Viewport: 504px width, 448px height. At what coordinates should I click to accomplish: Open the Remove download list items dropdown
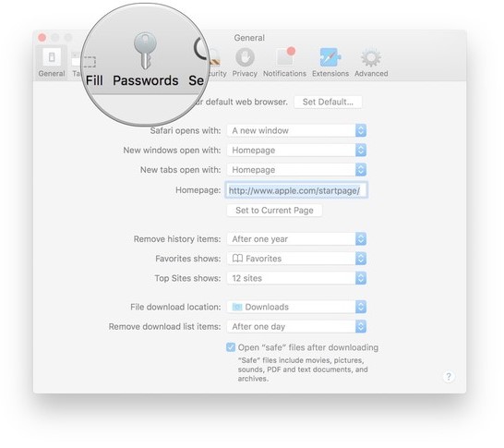pos(296,326)
